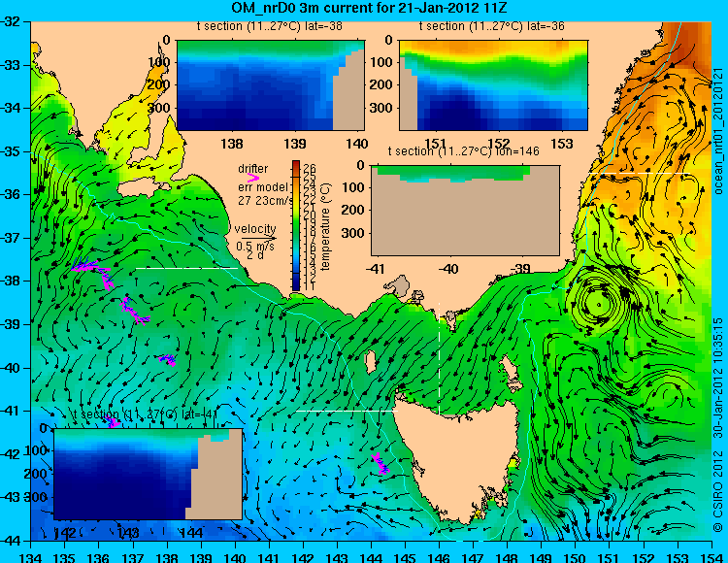Viewport: 728px width, 563px height.
Task: Click the title 'OM_nrD0 3m current for 21-Jan-2012 11Z'
Action: [369, 8]
